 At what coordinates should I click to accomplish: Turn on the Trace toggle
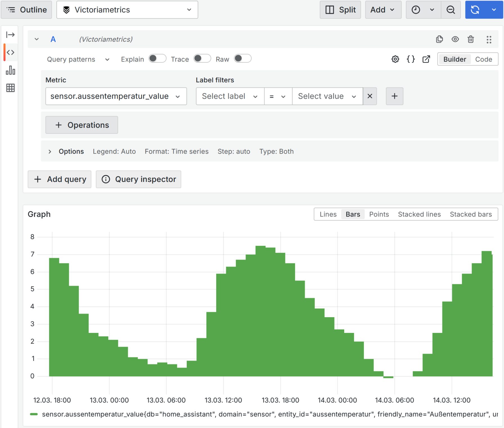202,58
